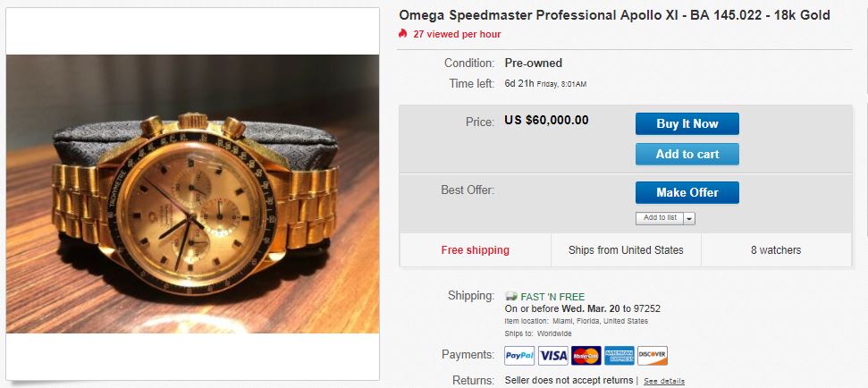Viewport: 868px width, 388px height.
Task: Expand the Add to list dropdown arrow
Action: pyautogui.click(x=689, y=218)
